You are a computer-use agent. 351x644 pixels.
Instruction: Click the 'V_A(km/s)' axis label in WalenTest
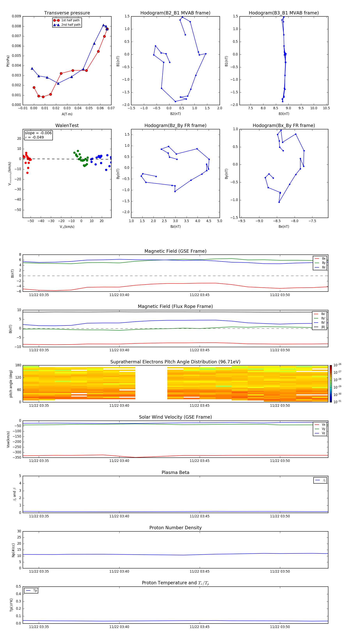click(67, 227)
